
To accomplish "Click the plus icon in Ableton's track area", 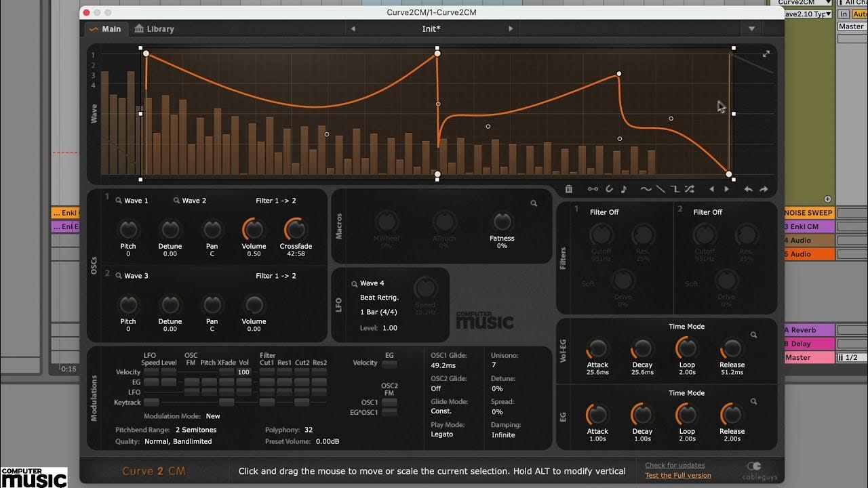I will [x=827, y=199].
